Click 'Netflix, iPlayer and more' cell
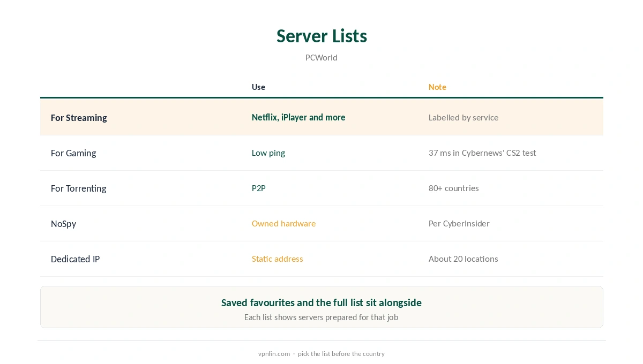This screenshot has height=364, width=643. (x=298, y=117)
